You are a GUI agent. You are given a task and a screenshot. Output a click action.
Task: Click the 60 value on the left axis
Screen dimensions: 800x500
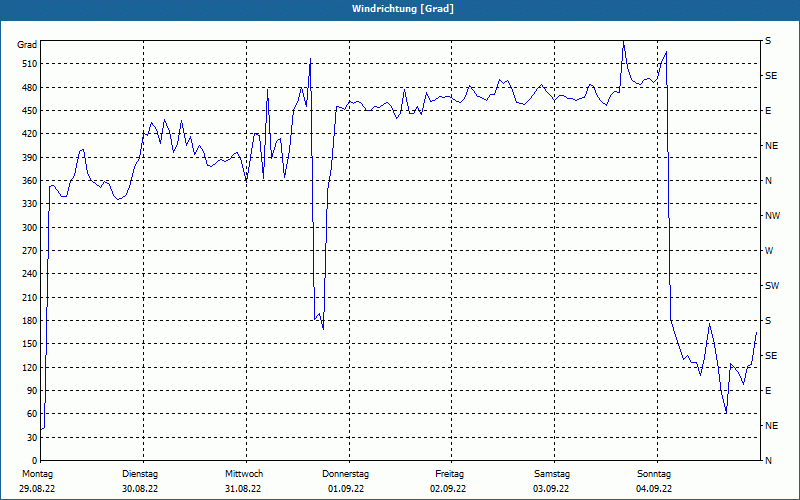[x=33, y=414]
